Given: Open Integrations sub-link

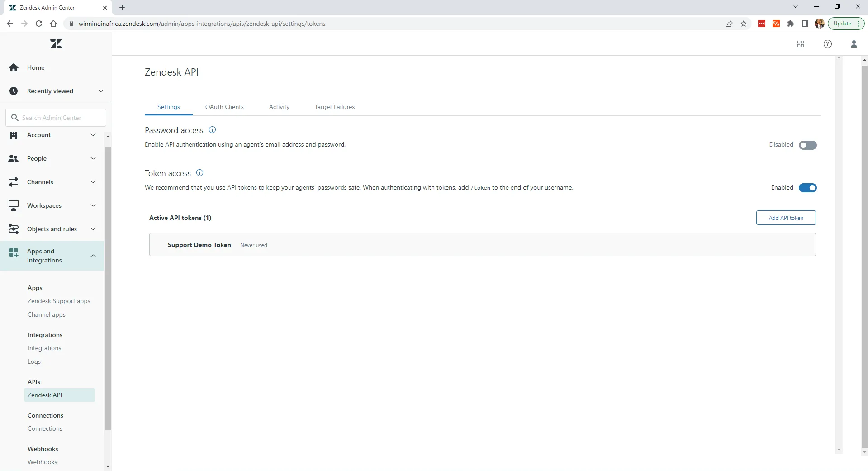Looking at the screenshot, I should [x=44, y=348].
